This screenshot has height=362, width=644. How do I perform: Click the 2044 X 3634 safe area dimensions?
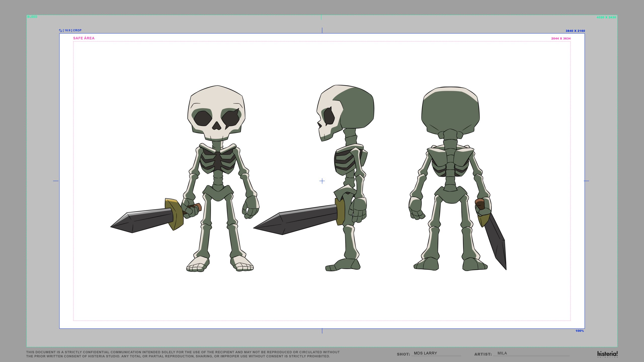pos(561,38)
